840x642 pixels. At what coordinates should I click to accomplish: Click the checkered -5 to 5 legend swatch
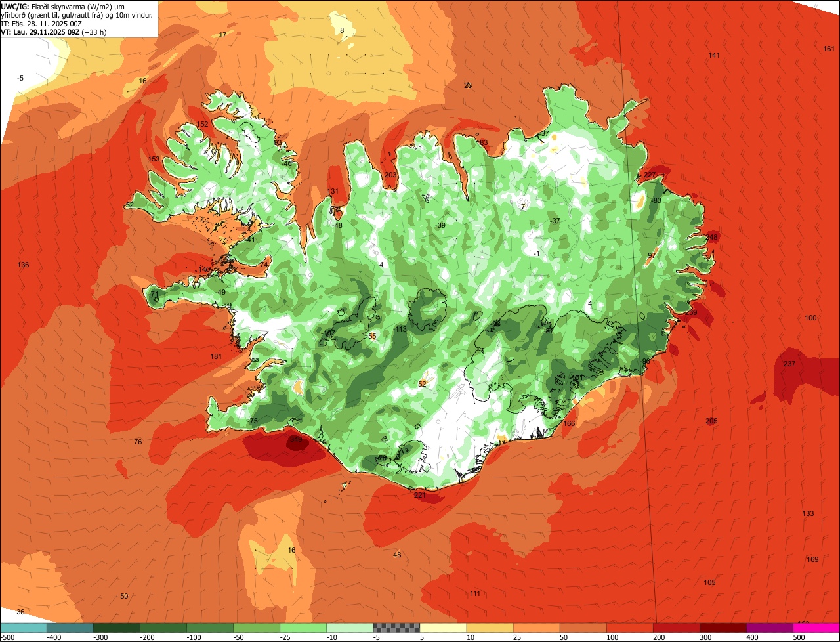click(x=396, y=628)
